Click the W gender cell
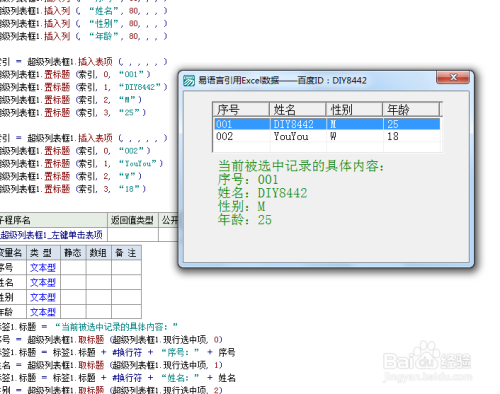The image size is (500, 394). [333, 136]
